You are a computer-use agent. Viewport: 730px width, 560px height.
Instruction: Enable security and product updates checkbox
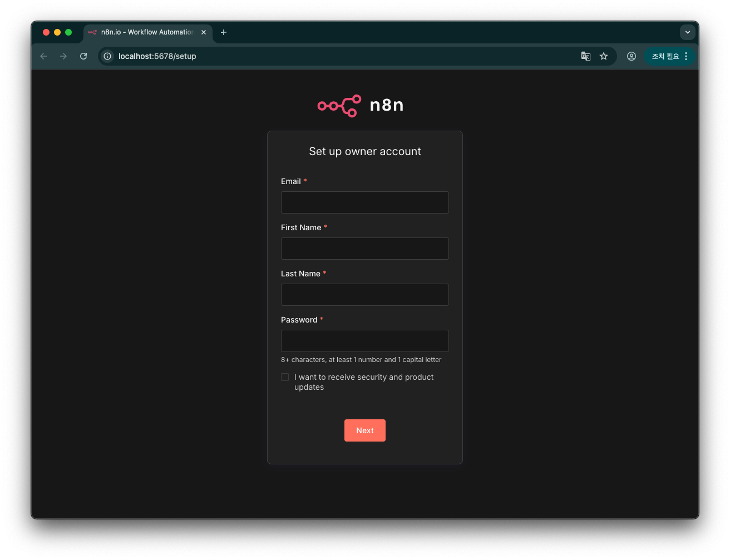click(285, 377)
